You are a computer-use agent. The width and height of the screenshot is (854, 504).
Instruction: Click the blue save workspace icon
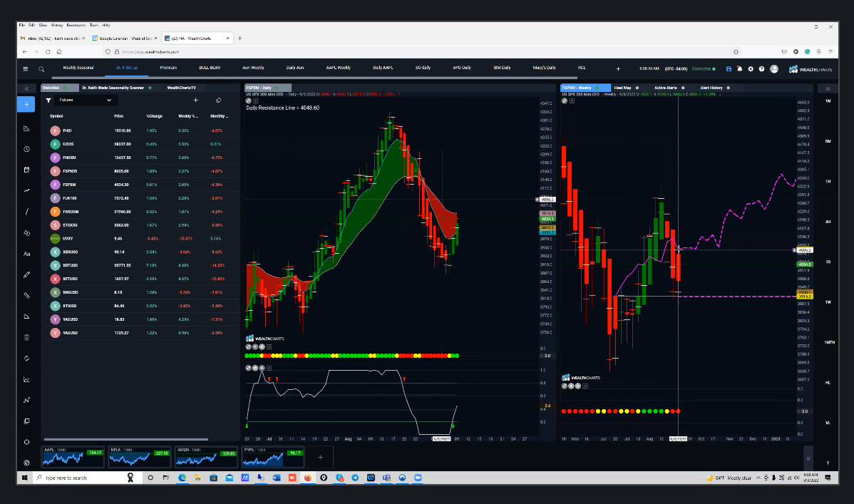coord(729,68)
